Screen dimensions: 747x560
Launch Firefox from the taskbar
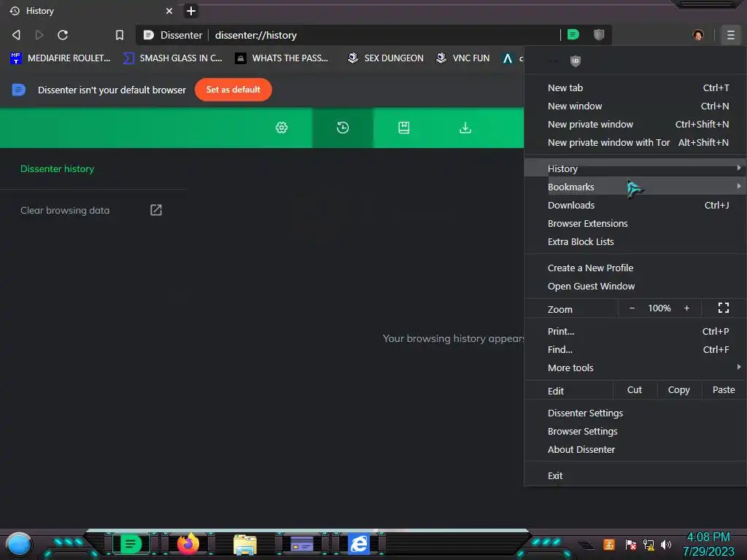tap(188, 544)
